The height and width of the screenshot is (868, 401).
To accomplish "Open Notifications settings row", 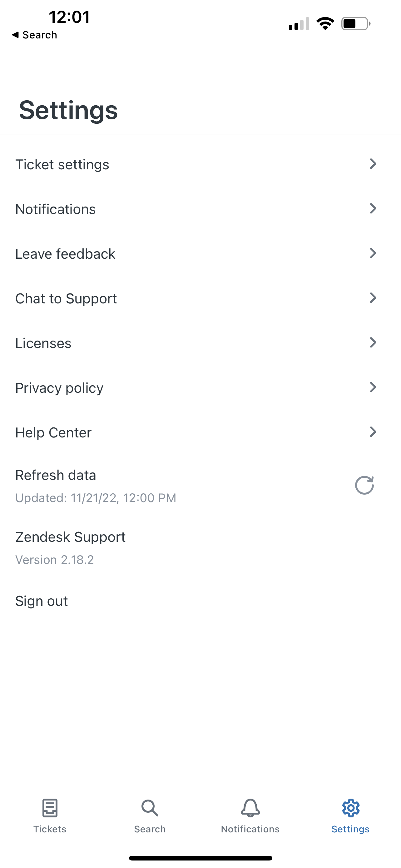I will pos(56,209).
